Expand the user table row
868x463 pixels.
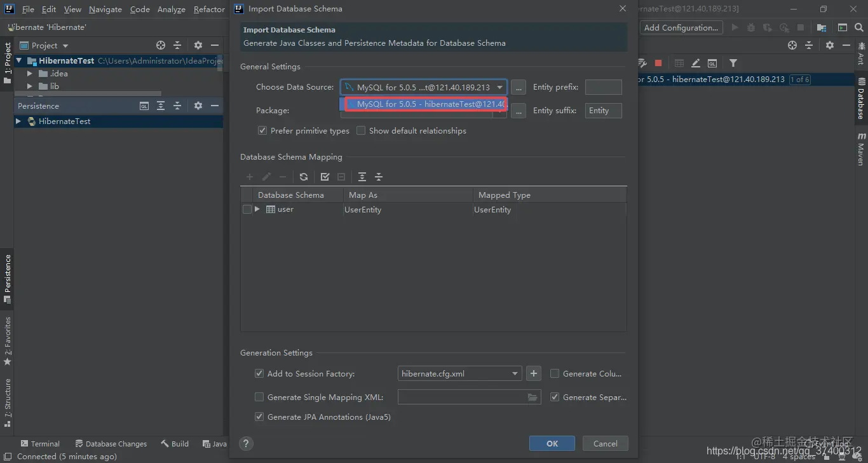click(257, 209)
